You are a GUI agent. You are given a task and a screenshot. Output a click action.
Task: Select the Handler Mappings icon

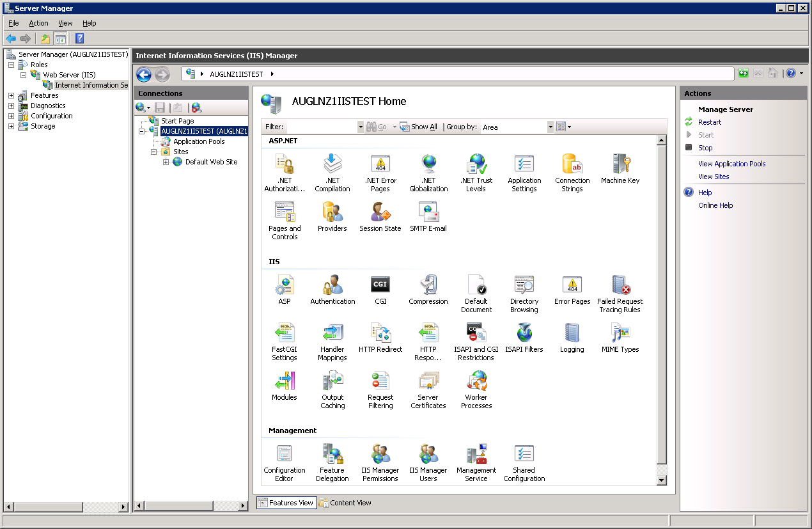tap(332, 333)
